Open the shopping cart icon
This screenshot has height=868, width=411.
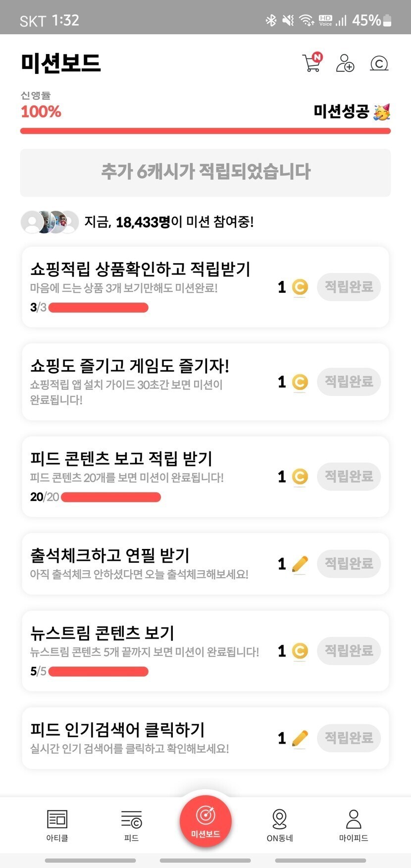coord(312,62)
